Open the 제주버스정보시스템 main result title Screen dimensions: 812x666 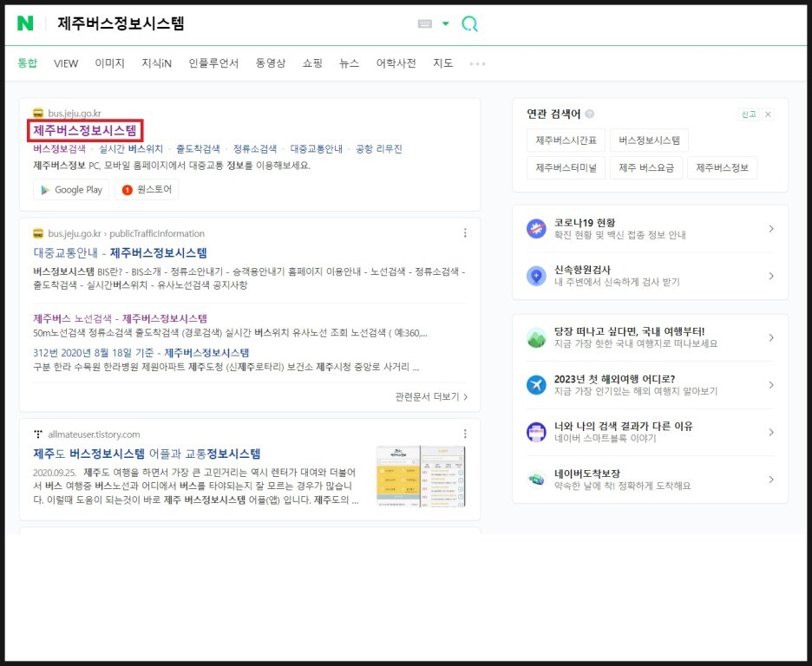click(x=85, y=130)
